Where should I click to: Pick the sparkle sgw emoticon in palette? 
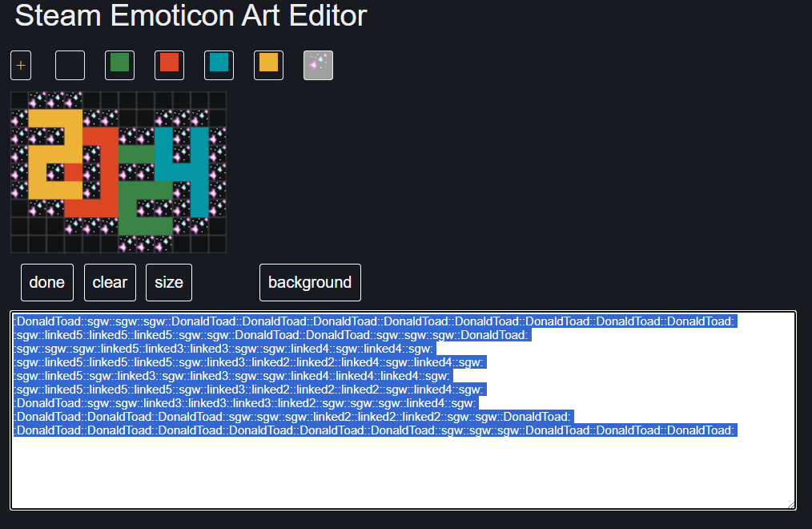[x=318, y=66]
